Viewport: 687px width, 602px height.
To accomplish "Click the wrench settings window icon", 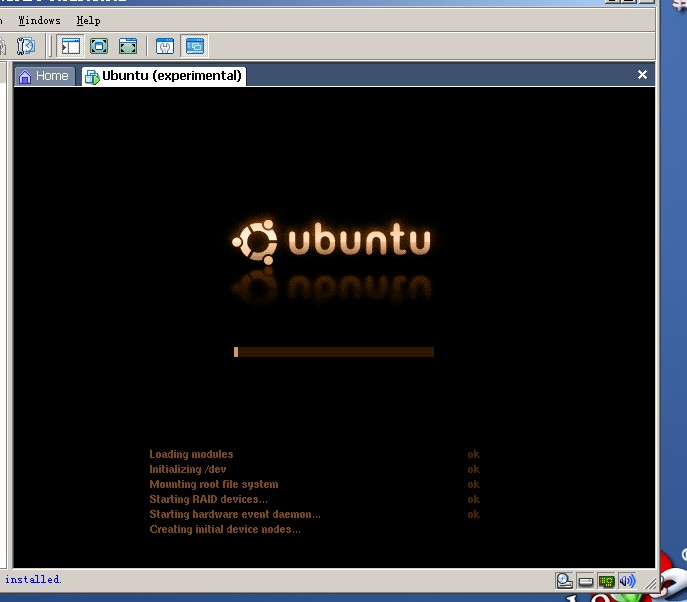I will [165, 46].
